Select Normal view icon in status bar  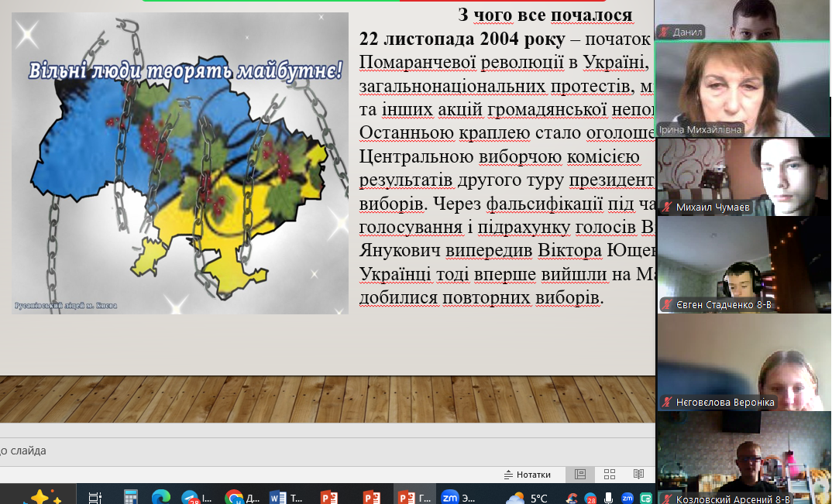coord(580,475)
